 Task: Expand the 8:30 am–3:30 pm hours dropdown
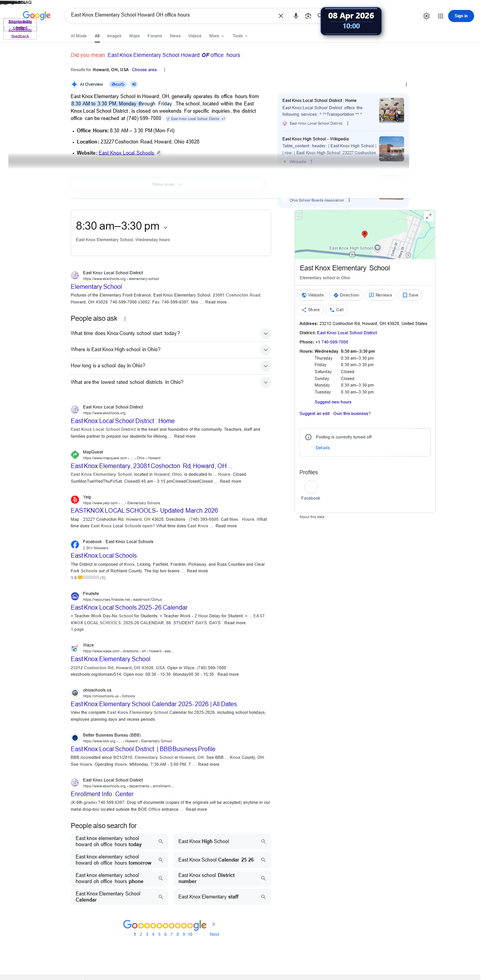pyautogui.click(x=165, y=227)
